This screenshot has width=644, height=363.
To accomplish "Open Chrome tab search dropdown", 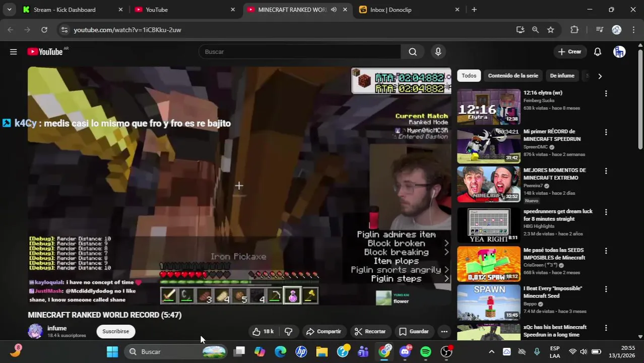I will pos(9,10).
